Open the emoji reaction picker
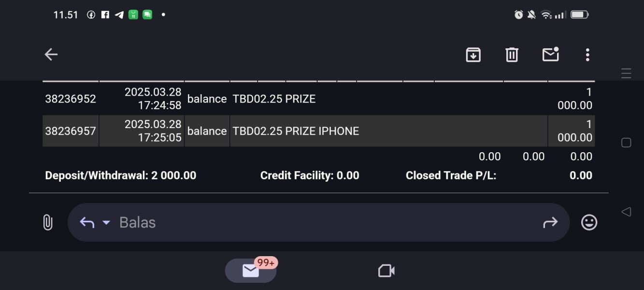Screen dimensions: 644x290 589,222
